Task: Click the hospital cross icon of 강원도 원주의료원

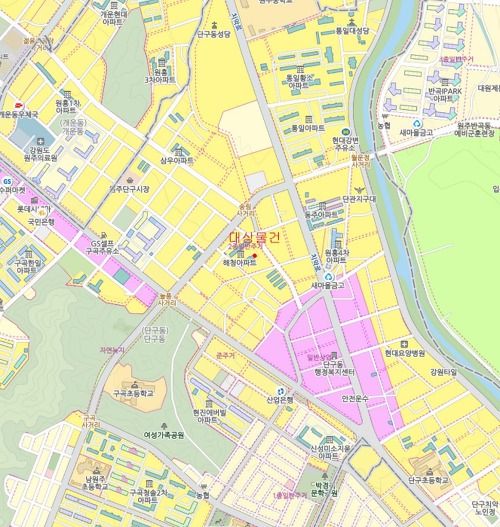Action: (41, 141)
